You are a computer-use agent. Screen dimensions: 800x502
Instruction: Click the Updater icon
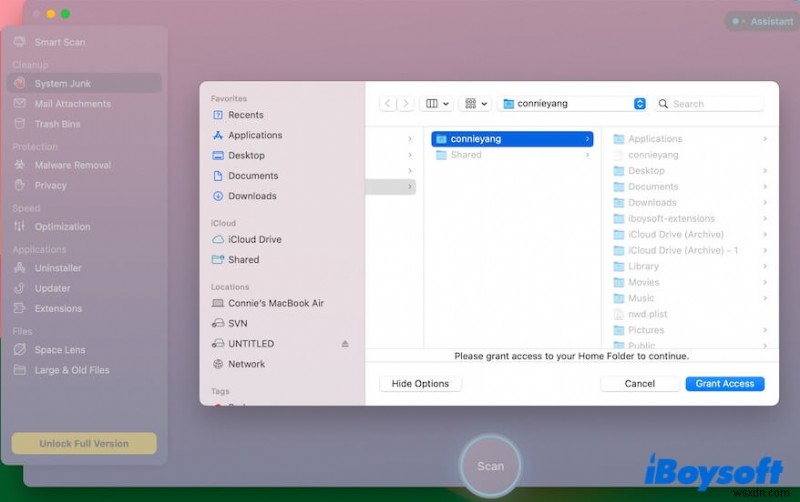[x=19, y=288]
